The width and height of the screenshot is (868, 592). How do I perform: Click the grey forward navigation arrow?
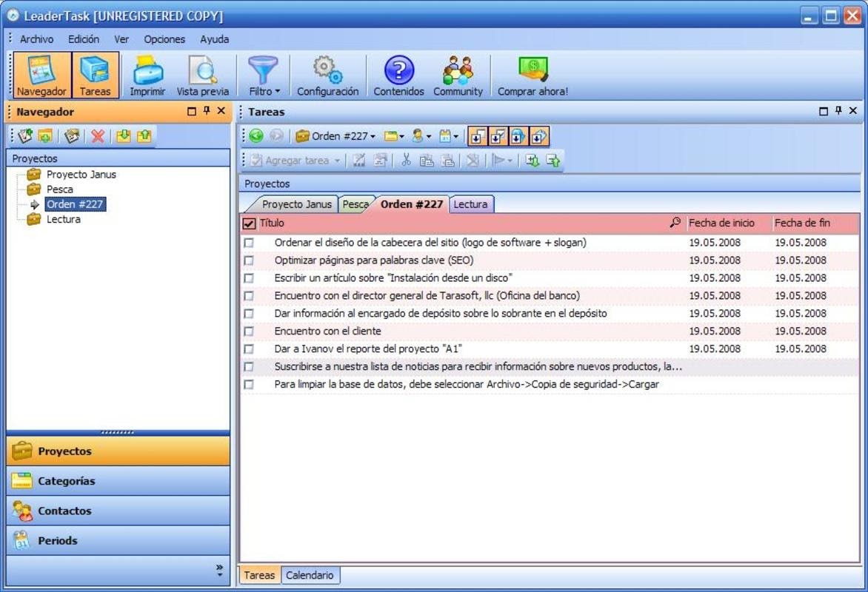[276, 135]
